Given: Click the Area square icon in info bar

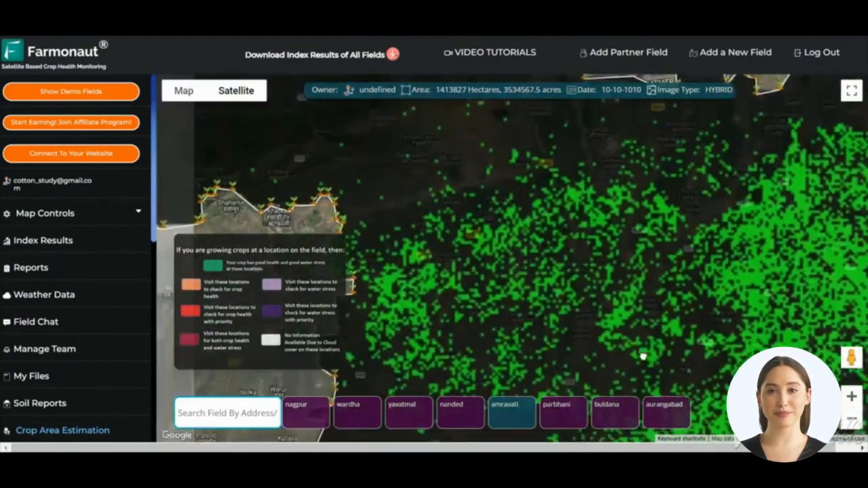Looking at the screenshot, I should pyautogui.click(x=406, y=89).
